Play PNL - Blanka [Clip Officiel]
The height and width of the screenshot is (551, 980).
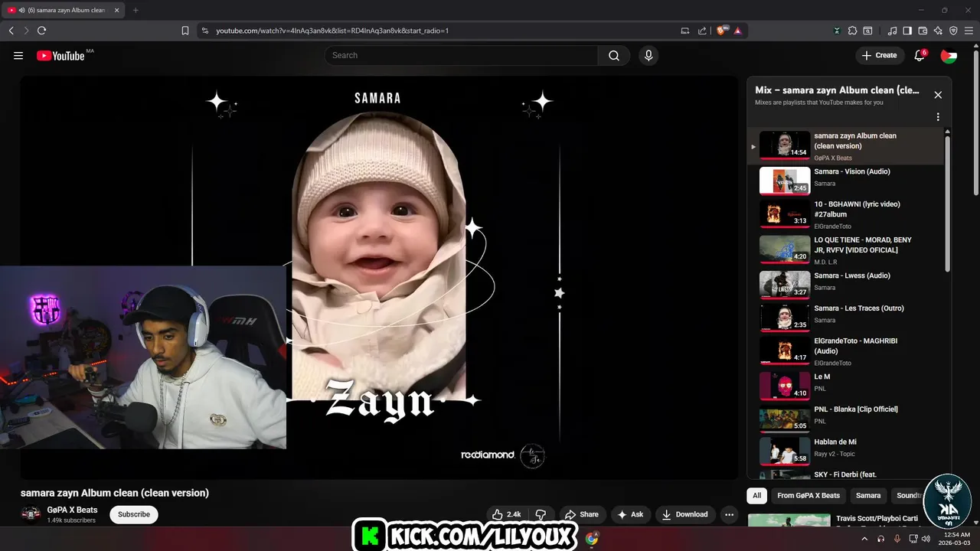click(x=846, y=419)
